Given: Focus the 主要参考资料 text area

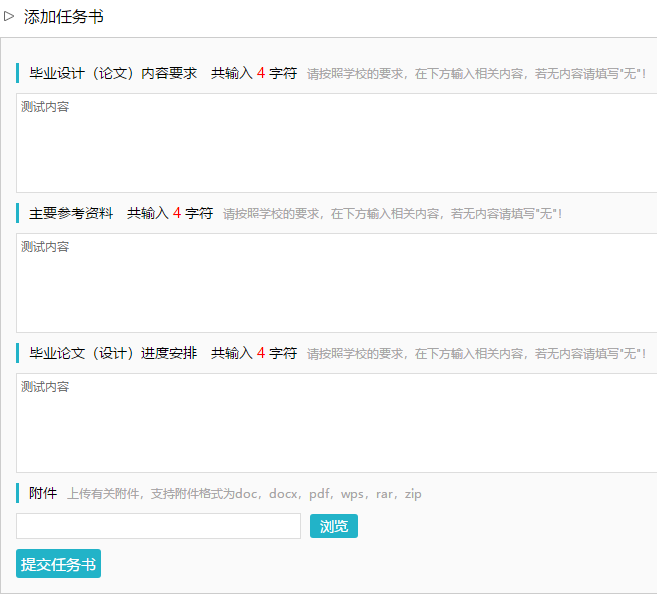Looking at the screenshot, I should coord(336,283).
